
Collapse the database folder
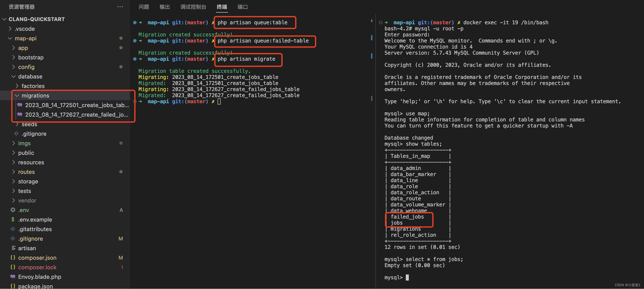14,76
